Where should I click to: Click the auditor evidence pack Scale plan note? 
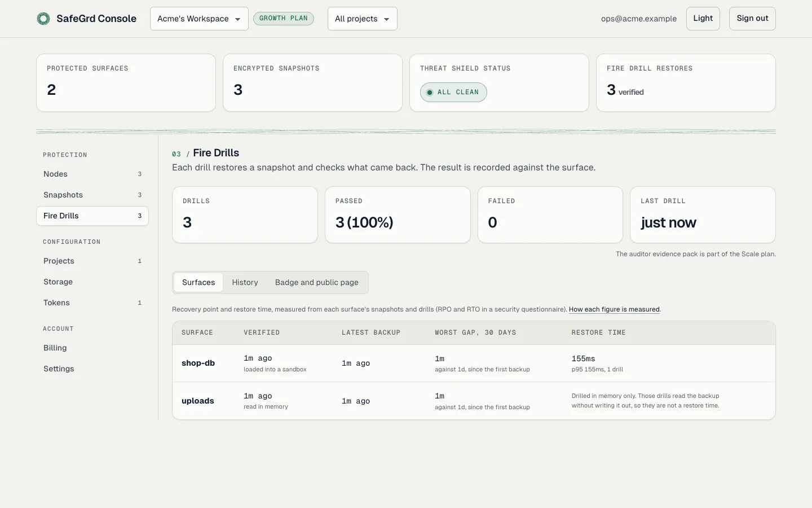click(x=696, y=254)
